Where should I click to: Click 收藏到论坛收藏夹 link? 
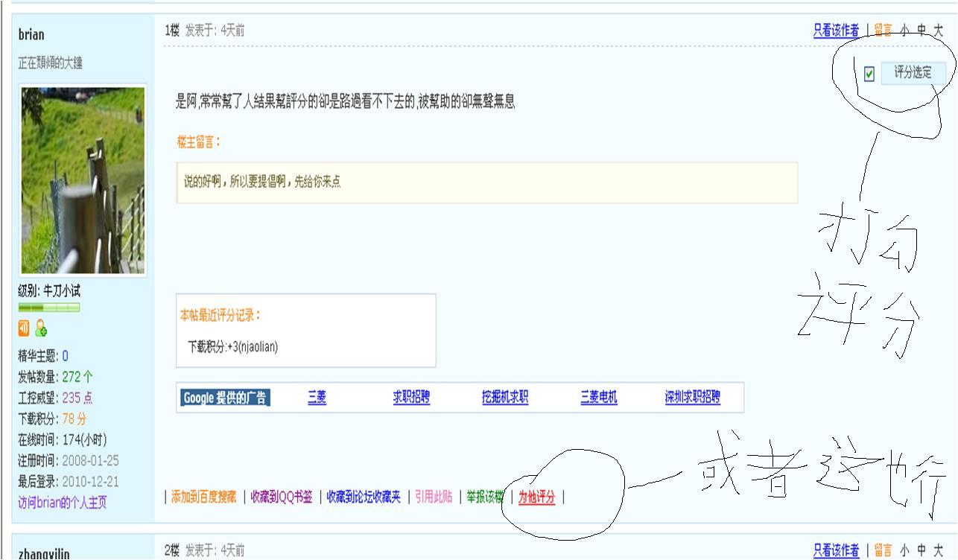pos(364,497)
